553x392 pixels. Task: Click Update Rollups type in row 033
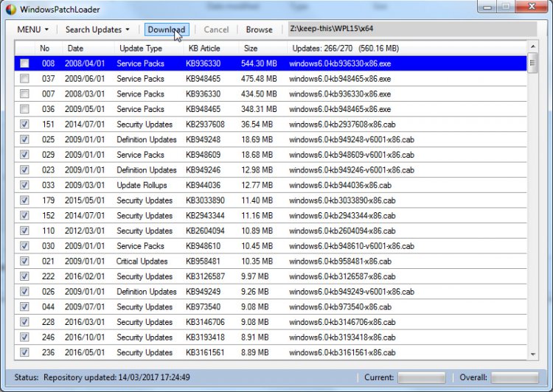(x=142, y=185)
